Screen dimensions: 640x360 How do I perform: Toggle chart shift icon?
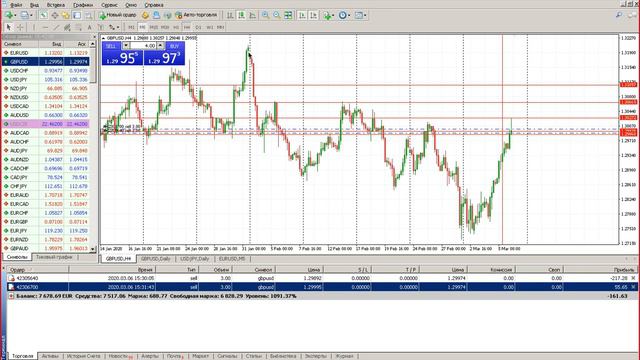(x=313, y=16)
